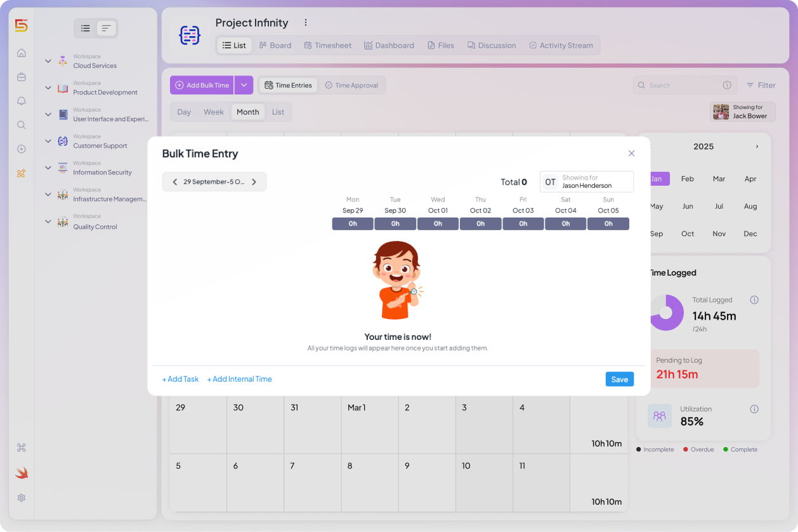Open the Add Bulk Time dropdown arrow
Image resolution: width=798 pixels, height=532 pixels.
(x=244, y=86)
